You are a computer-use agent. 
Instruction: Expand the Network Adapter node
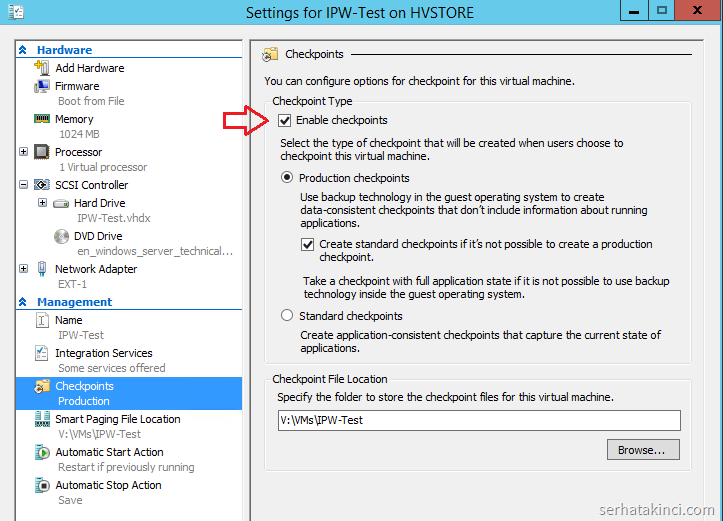pyautogui.click(x=24, y=269)
